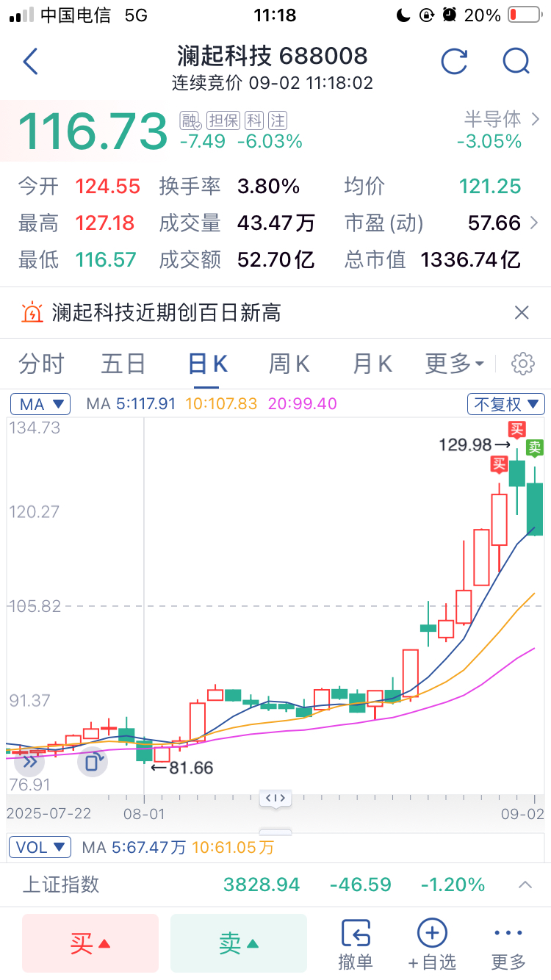Tap the 总市值 value 1336.74亿
Image resolution: width=551 pixels, height=980 pixels.
[x=470, y=259]
